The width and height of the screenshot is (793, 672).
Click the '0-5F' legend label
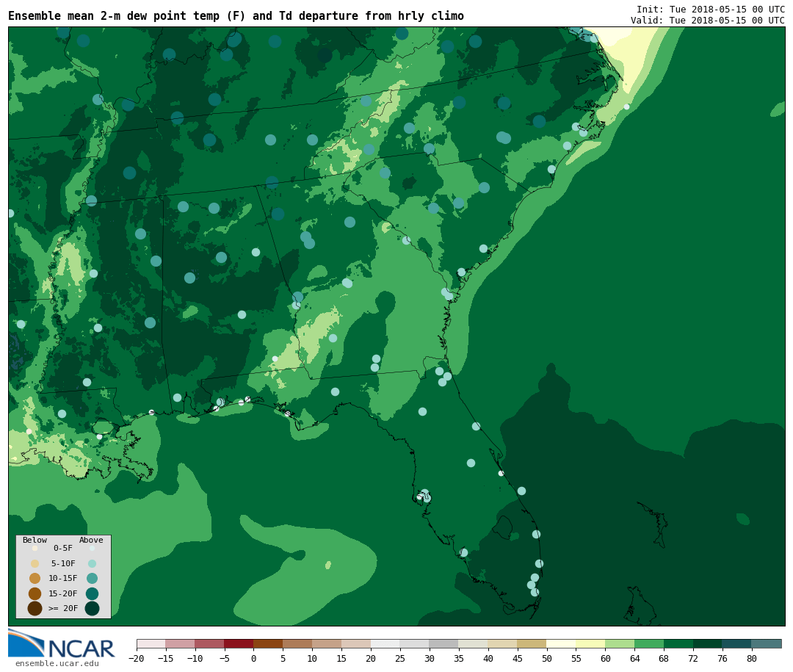coord(63,549)
